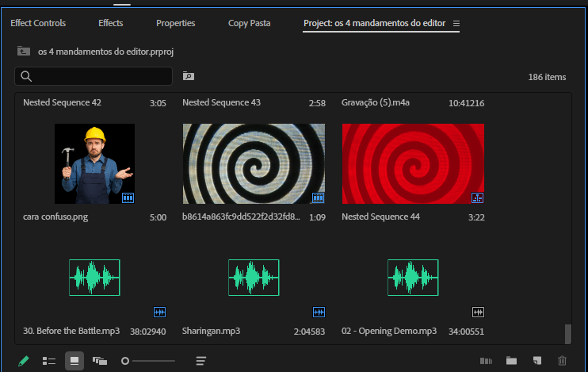588x372 pixels.
Task: Click inside the project search field
Action: pos(94,76)
